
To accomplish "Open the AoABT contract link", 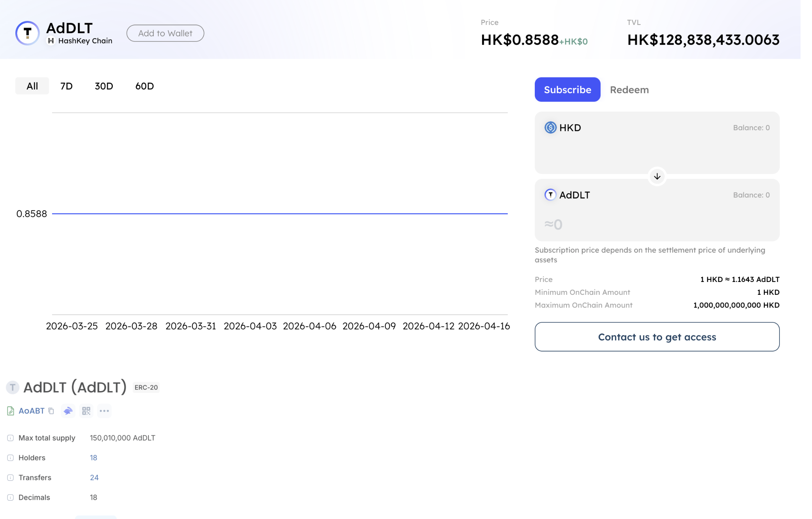I will [31, 411].
